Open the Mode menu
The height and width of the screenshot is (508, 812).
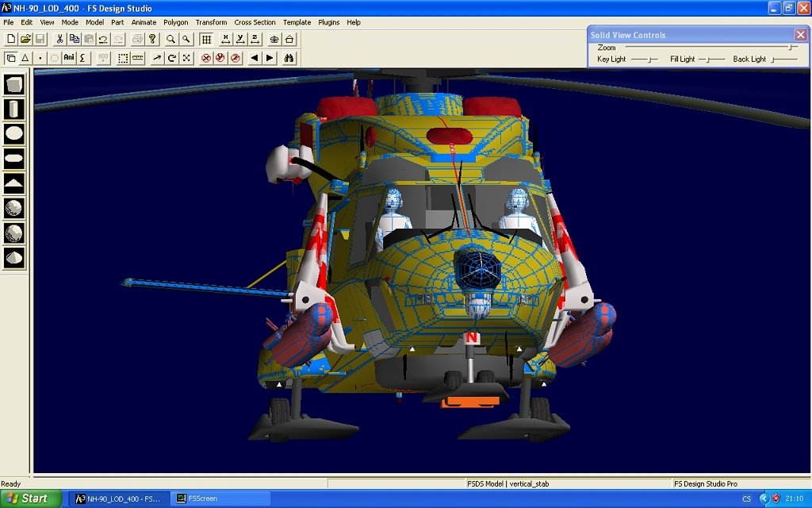70,22
